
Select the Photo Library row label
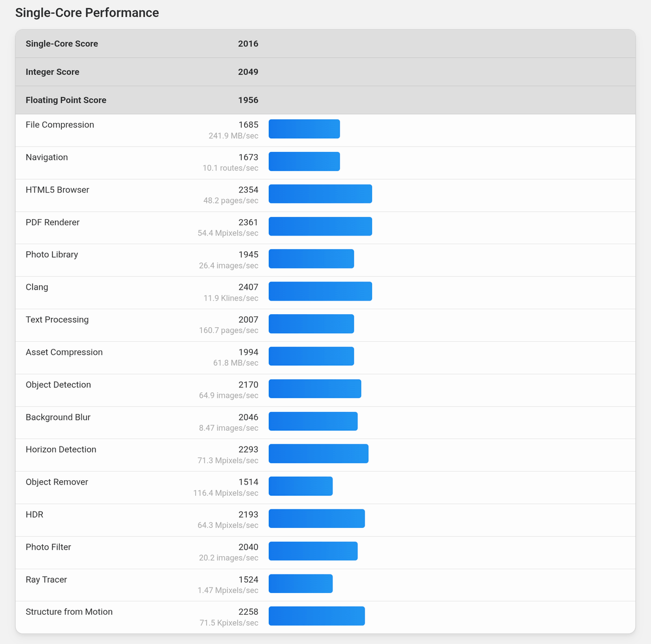[52, 254]
